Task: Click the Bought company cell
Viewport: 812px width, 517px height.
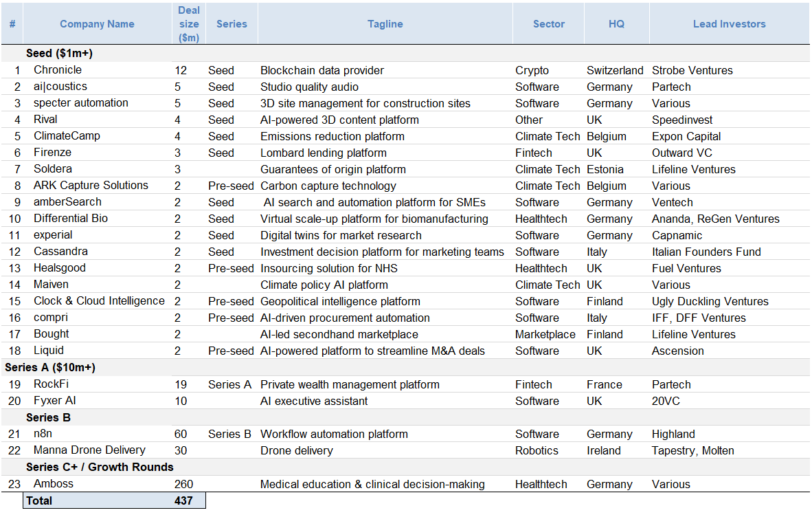Action: coord(52,334)
